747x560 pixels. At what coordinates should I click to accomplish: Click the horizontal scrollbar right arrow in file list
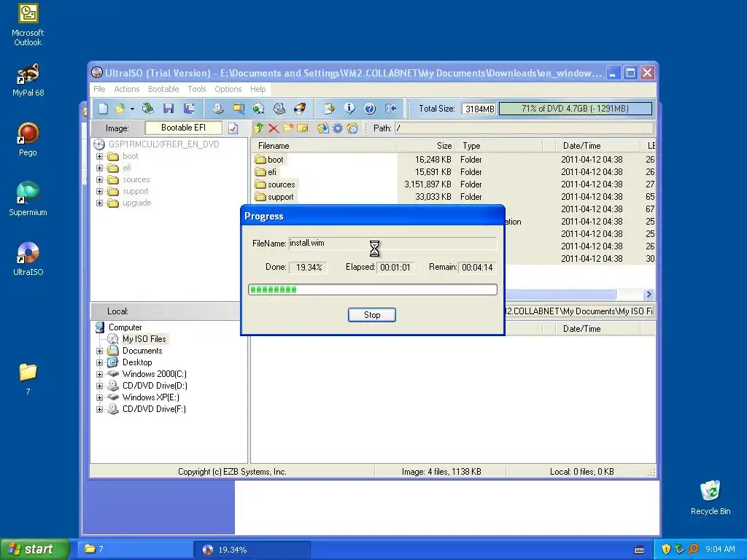tap(649, 295)
